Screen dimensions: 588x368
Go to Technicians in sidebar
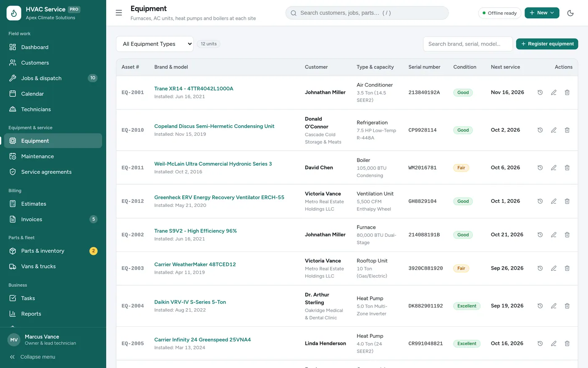[53, 109]
